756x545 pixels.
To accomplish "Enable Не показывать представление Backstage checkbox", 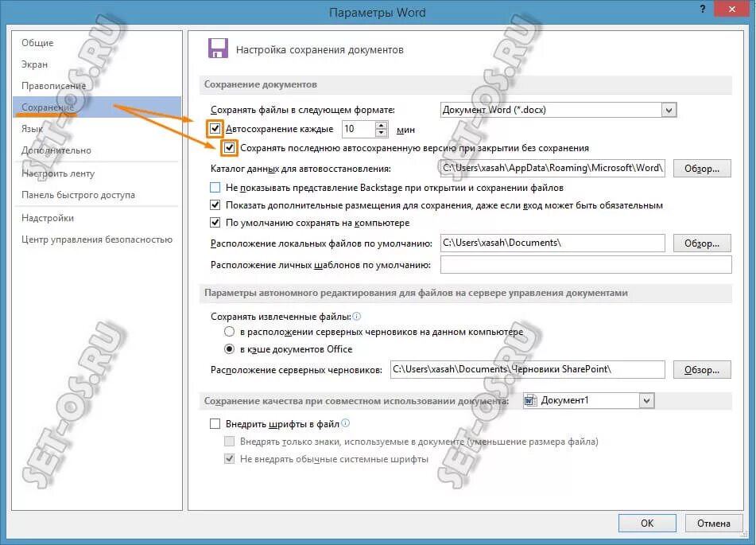I will (215, 187).
